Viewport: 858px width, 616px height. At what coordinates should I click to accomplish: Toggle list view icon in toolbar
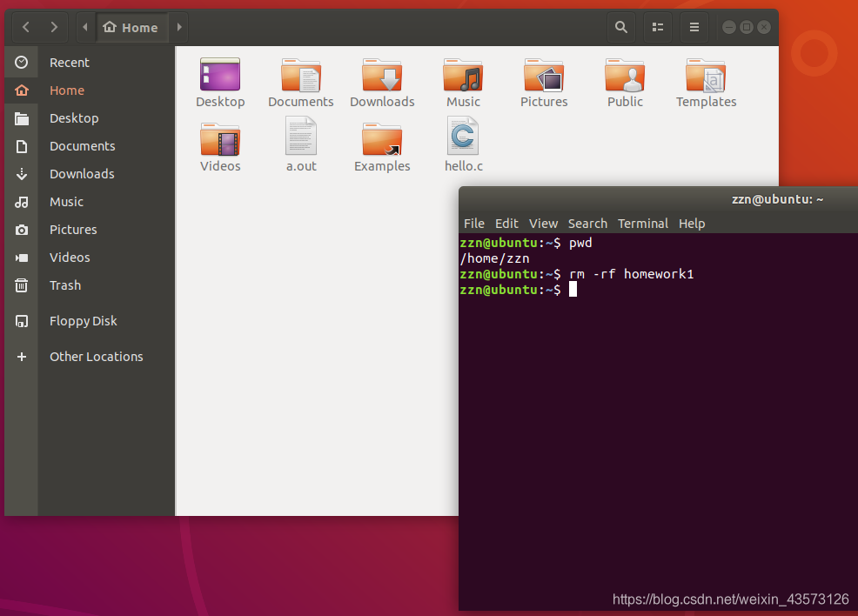[x=658, y=27]
